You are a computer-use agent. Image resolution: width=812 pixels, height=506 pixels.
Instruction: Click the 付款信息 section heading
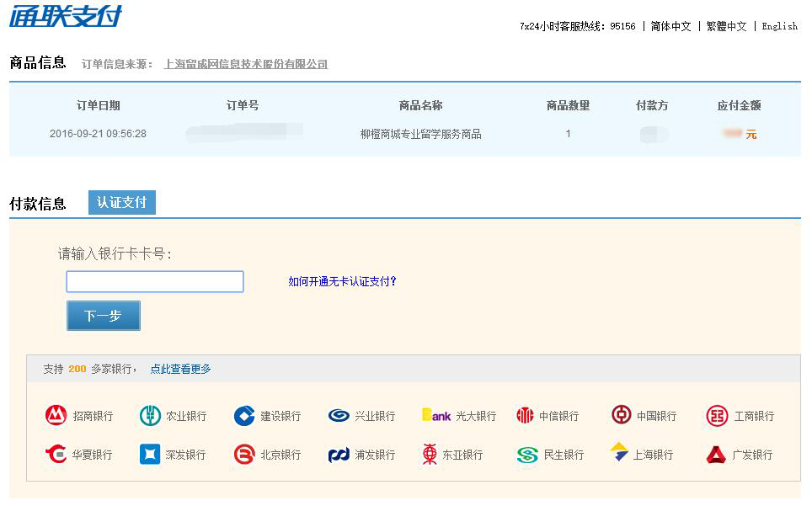click(x=38, y=204)
